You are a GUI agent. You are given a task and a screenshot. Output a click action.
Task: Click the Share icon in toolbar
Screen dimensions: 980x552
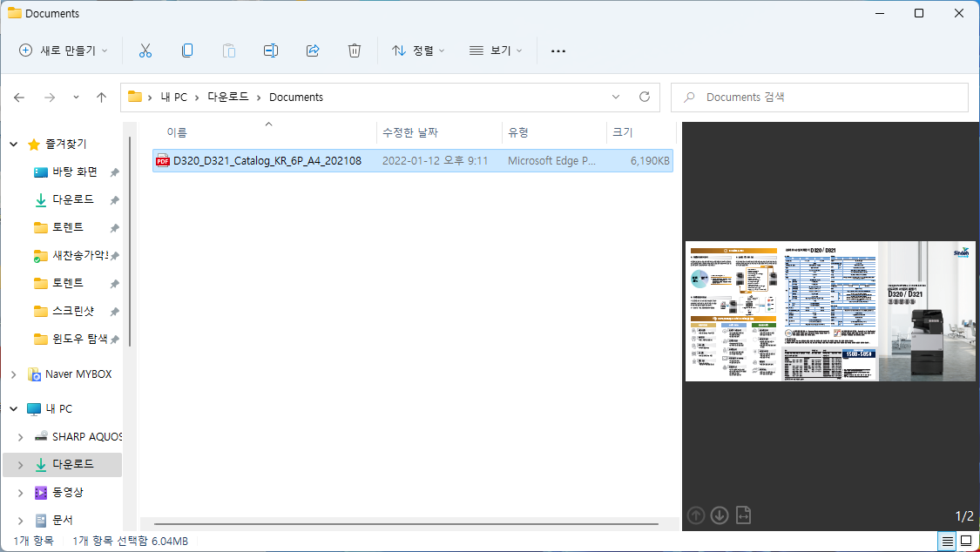click(313, 50)
